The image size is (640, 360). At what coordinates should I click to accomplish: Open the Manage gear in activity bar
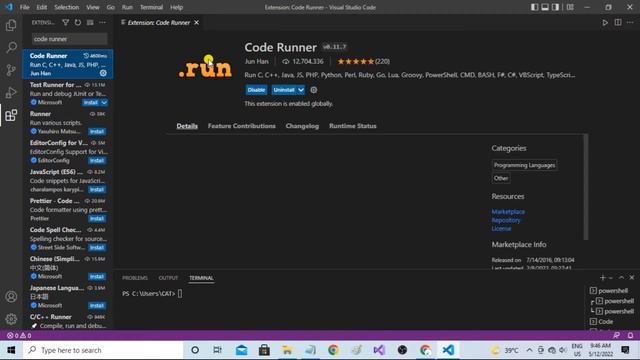point(11,319)
